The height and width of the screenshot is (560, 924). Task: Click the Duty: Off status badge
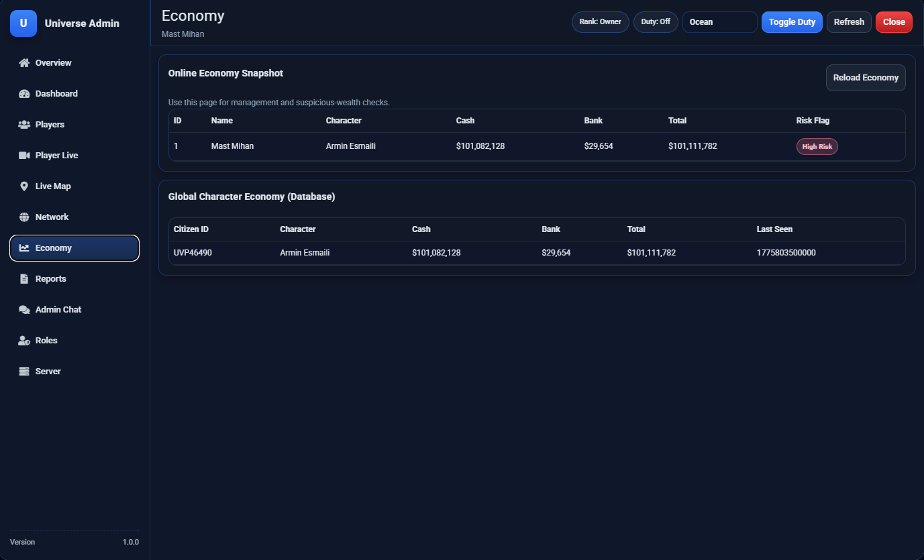click(x=656, y=22)
